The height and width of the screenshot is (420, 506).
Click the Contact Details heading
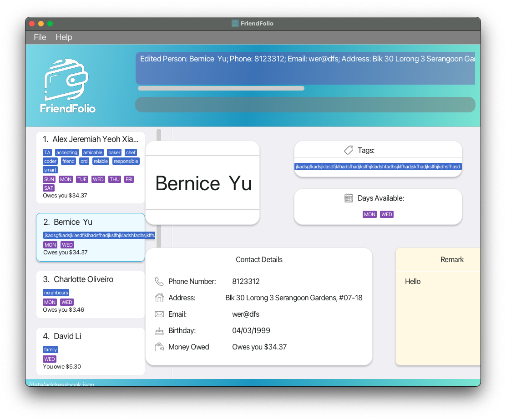[x=259, y=259]
